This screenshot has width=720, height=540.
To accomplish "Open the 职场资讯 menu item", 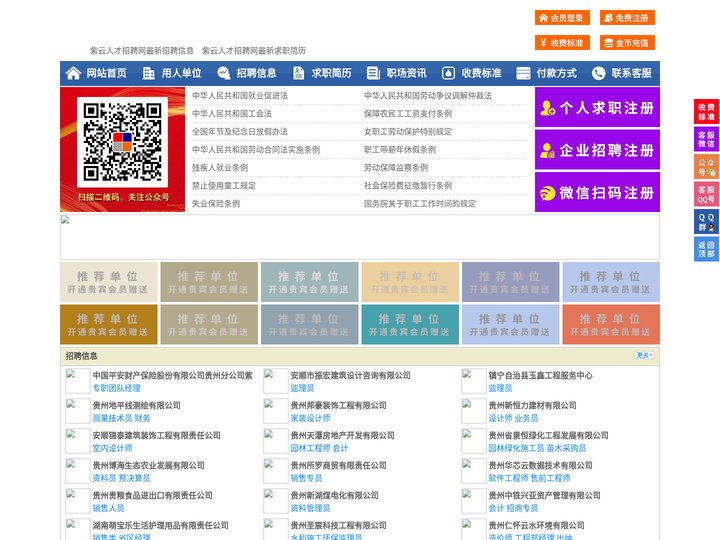I will 406,73.
